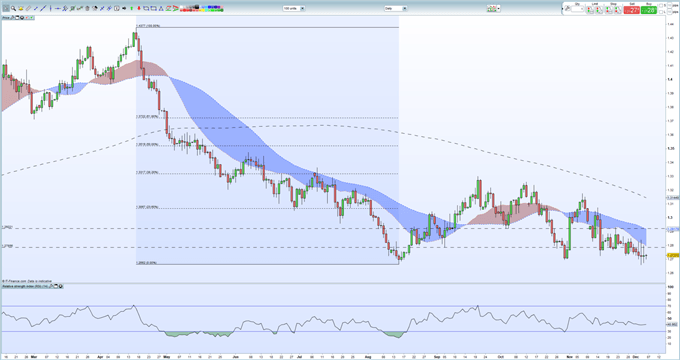This screenshot has width=680, height=360.
Task: Tick the S checkbox in order panel
Action: click(661, 6)
